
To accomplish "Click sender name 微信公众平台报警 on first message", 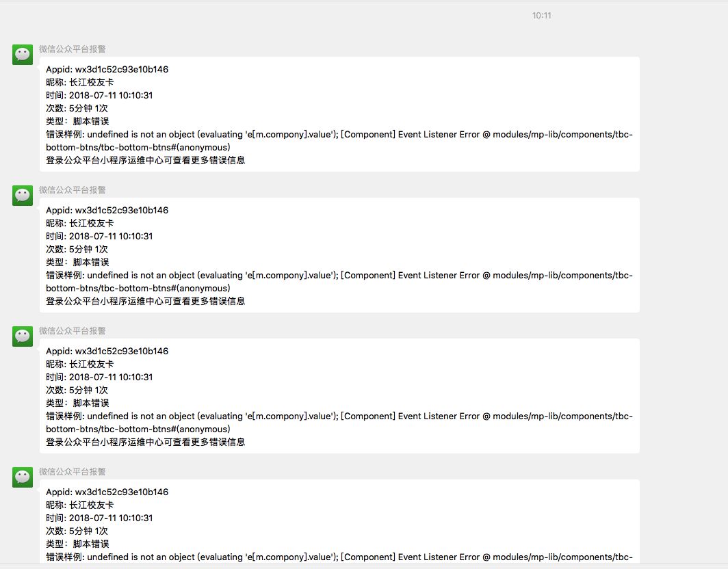I will click(x=73, y=49).
